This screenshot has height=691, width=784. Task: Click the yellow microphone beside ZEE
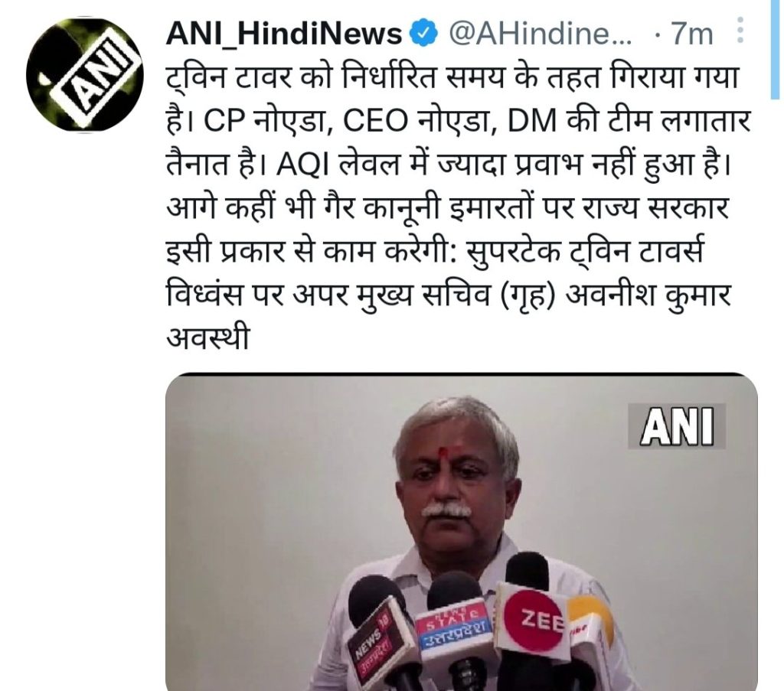coord(590,624)
